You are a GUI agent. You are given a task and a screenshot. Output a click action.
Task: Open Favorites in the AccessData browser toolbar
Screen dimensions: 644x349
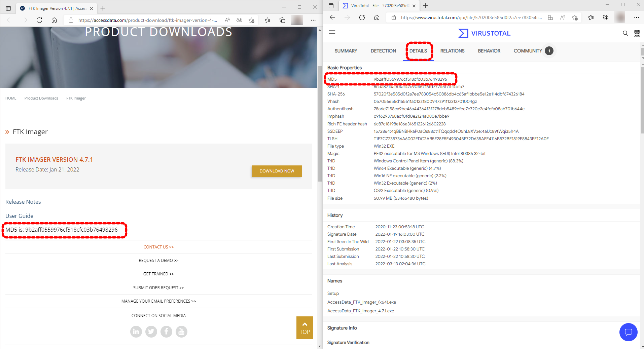(267, 20)
